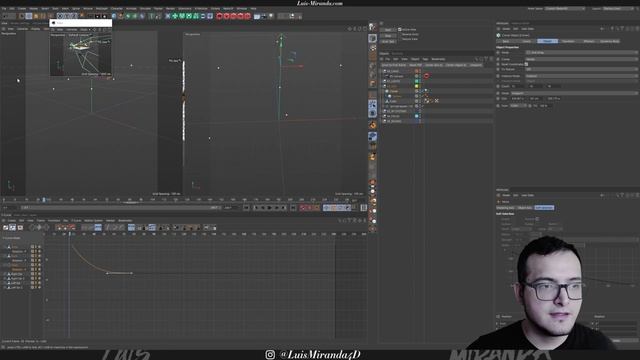Click the rightmost F-Curve toolbar icon
640x360 pixels.
tap(213, 227)
